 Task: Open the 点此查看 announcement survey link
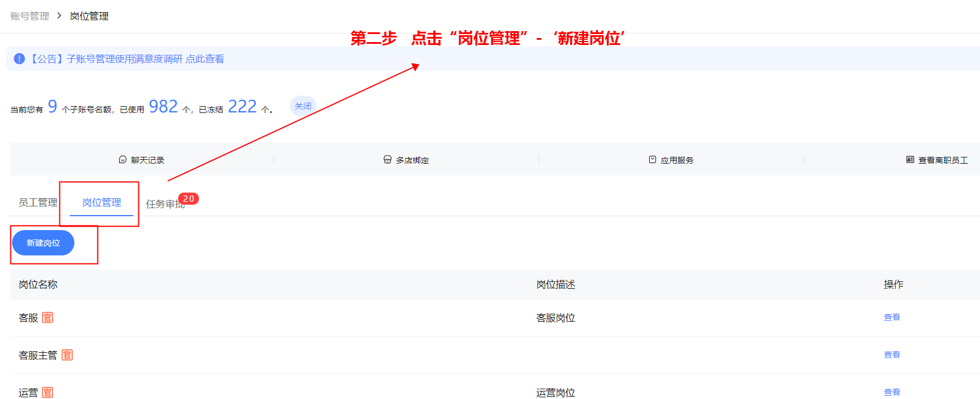pos(205,59)
